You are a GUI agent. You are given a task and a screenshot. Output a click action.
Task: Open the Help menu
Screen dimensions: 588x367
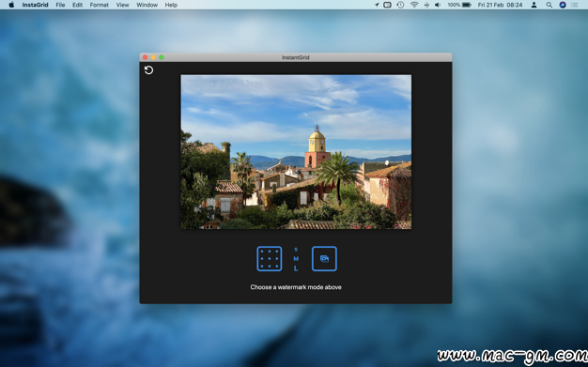171,5
